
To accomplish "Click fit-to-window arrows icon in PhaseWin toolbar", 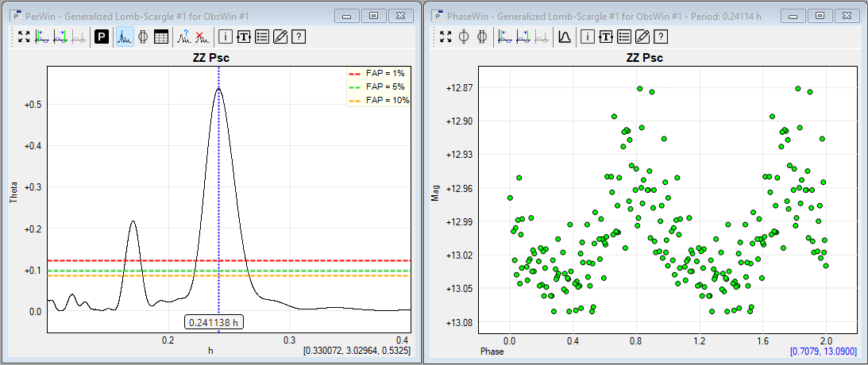I will [446, 36].
